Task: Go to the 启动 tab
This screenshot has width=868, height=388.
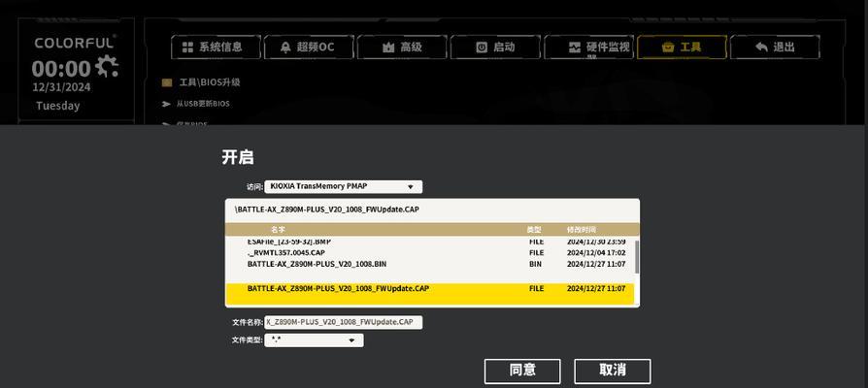Action: [494, 47]
